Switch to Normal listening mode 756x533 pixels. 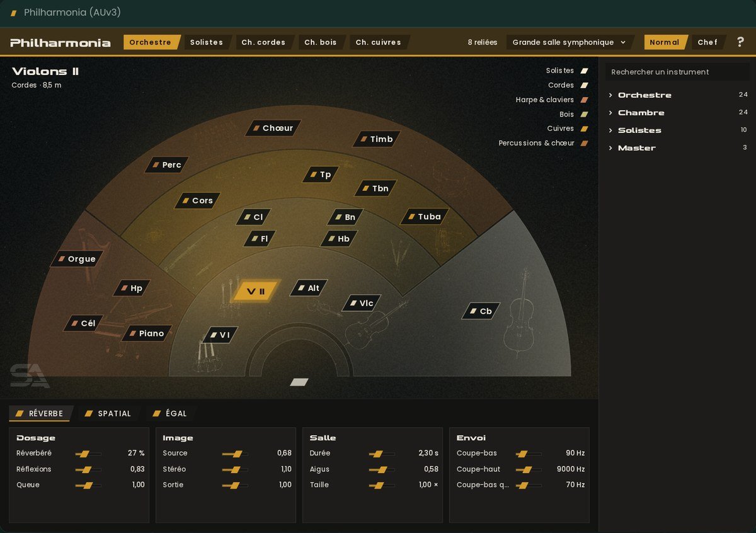665,42
